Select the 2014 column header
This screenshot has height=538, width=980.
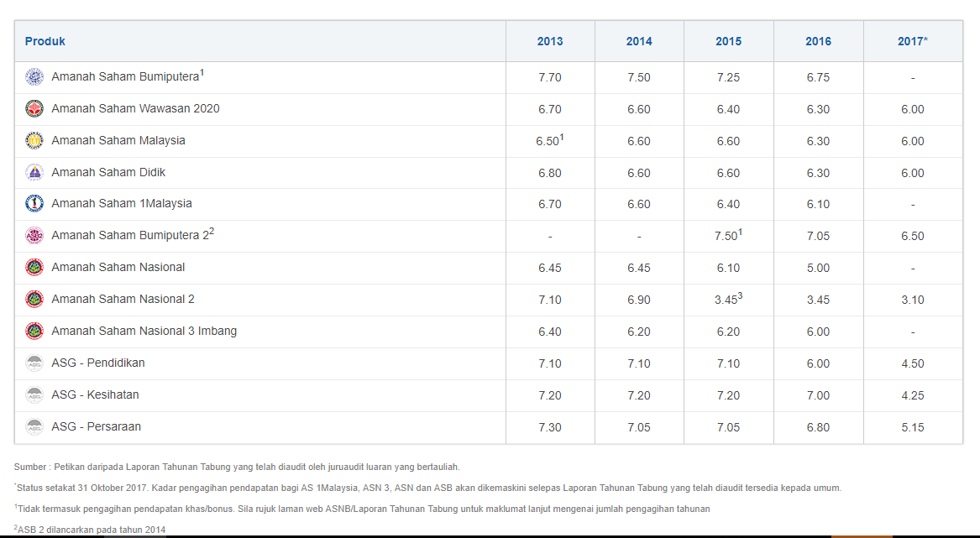click(639, 41)
